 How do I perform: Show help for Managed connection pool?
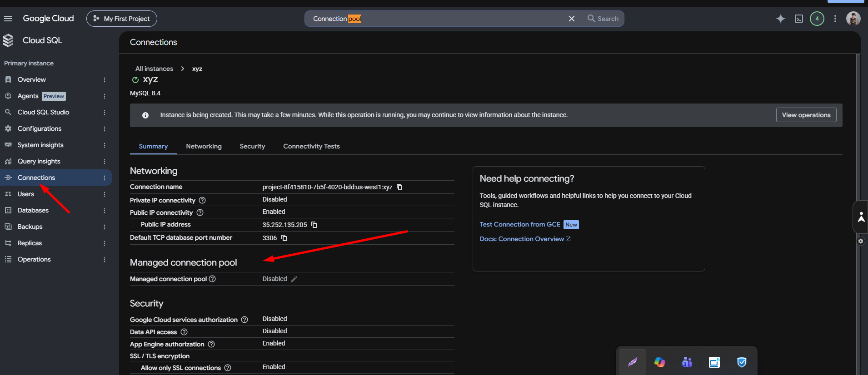click(x=212, y=279)
